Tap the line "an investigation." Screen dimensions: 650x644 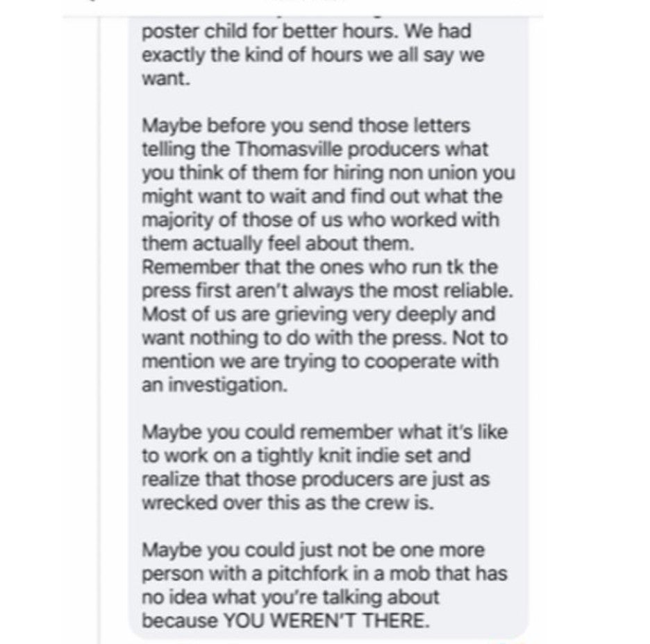[215, 385]
